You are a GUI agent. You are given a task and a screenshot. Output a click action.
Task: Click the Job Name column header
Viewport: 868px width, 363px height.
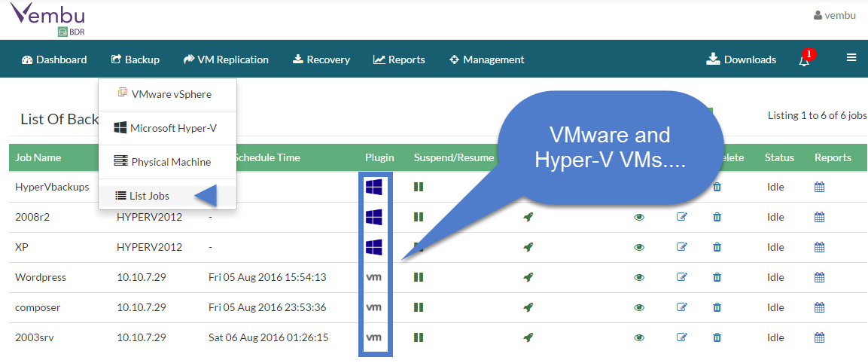(x=38, y=157)
